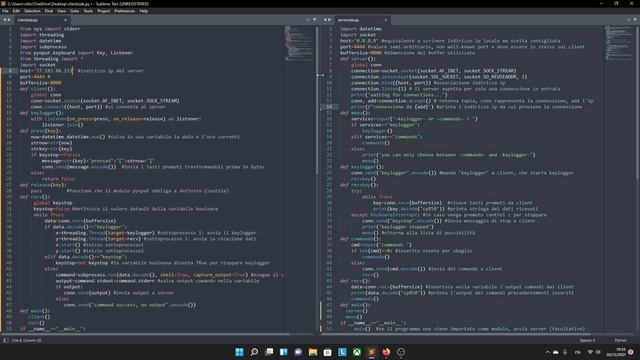The image size is (640, 360).
Task: Open File Explorer from the taskbar
Action: tap(313, 352)
